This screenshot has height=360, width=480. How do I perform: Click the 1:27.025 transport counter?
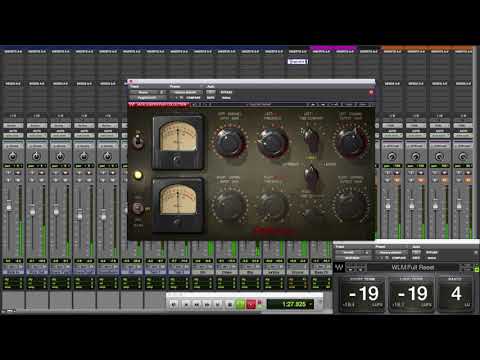coord(290,304)
